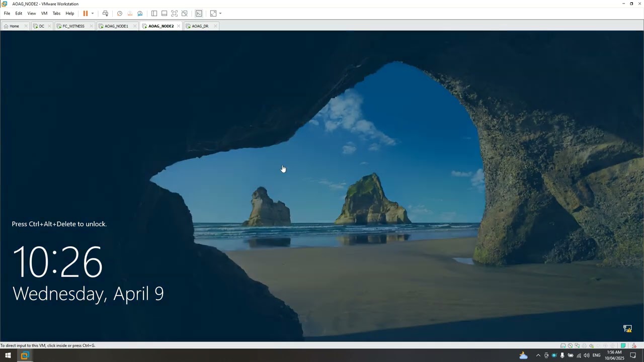Open the VM menu

coord(44,14)
